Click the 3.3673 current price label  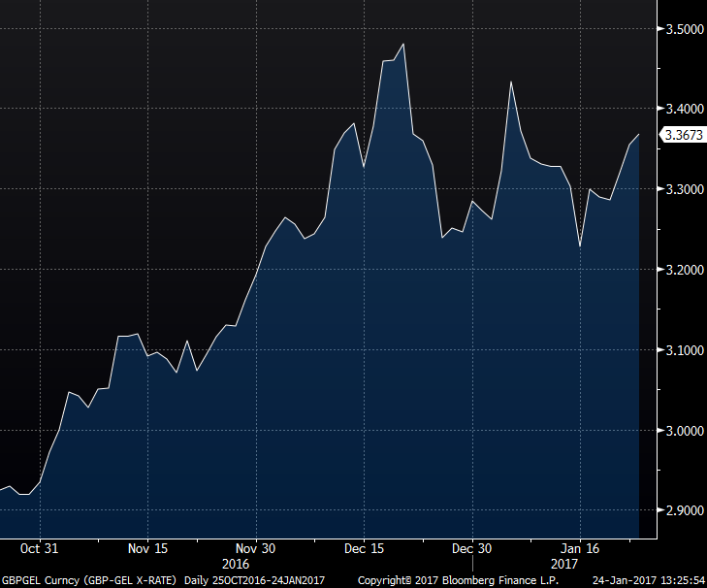coord(682,135)
